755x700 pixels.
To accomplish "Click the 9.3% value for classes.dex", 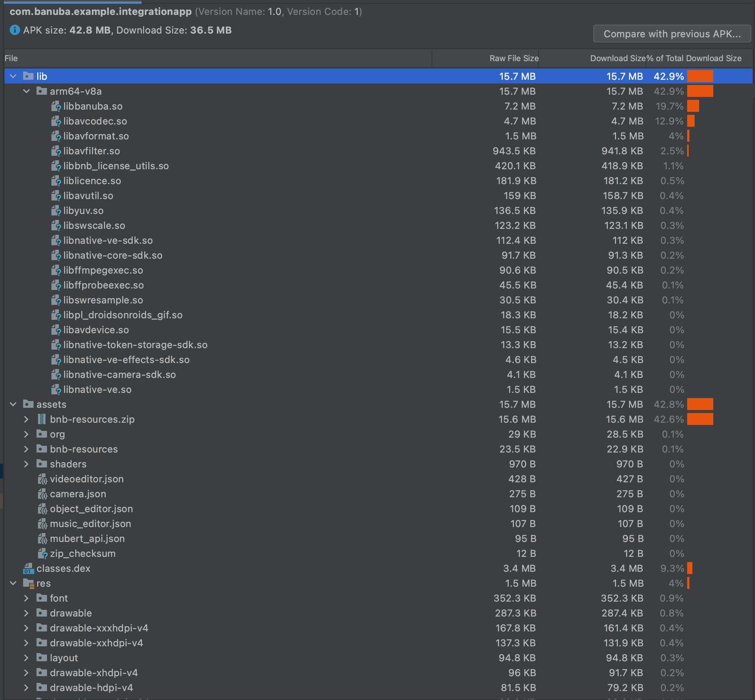I will click(672, 568).
